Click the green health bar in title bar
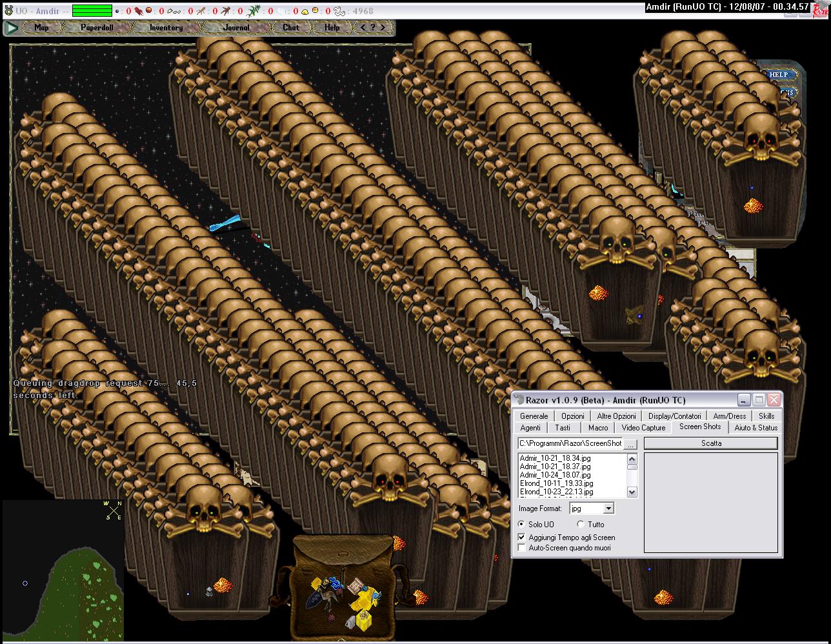 [92, 11]
